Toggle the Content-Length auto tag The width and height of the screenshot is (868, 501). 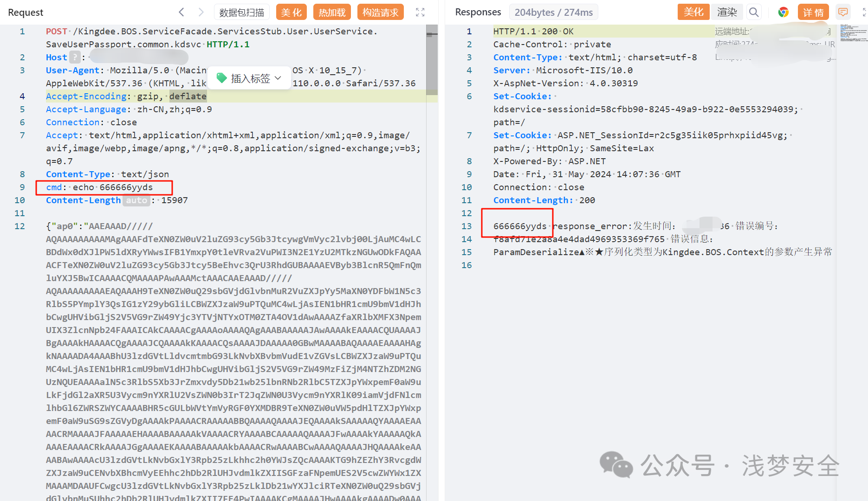click(136, 200)
